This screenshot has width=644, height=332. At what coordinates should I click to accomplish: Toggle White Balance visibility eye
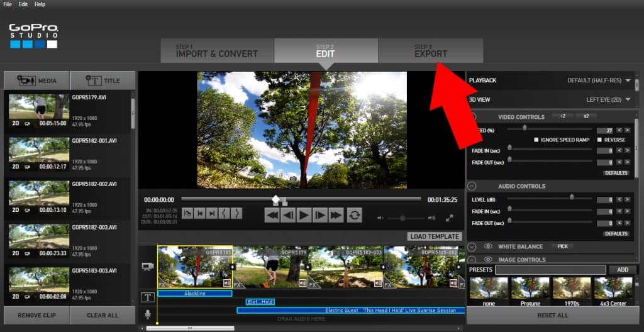click(488, 246)
